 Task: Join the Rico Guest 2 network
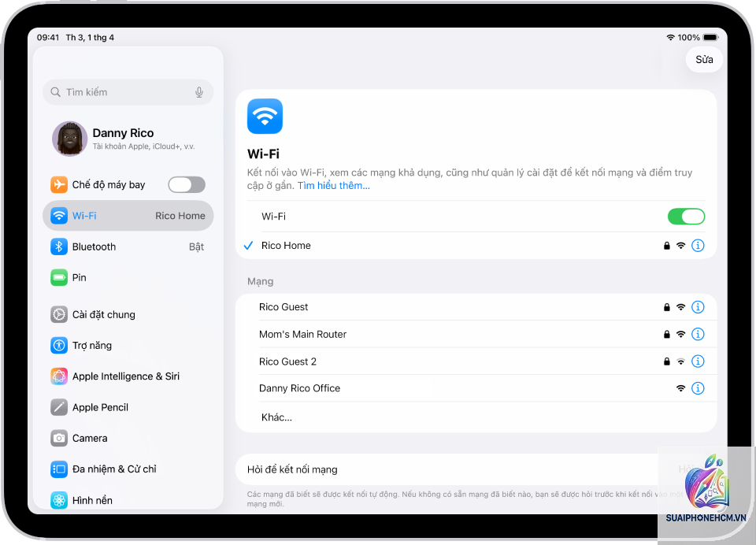point(476,361)
